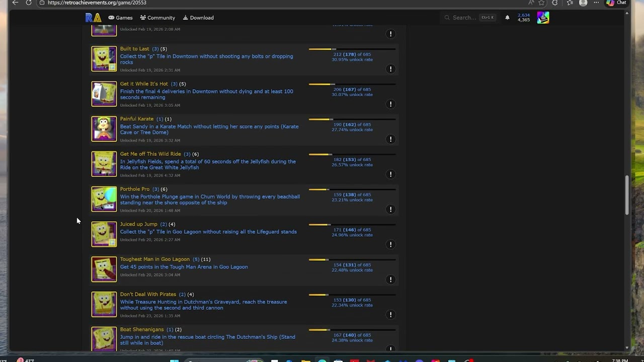The width and height of the screenshot is (644, 362).
Task: Follow the Don't Deal With Pirates link
Action: (x=148, y=294)
